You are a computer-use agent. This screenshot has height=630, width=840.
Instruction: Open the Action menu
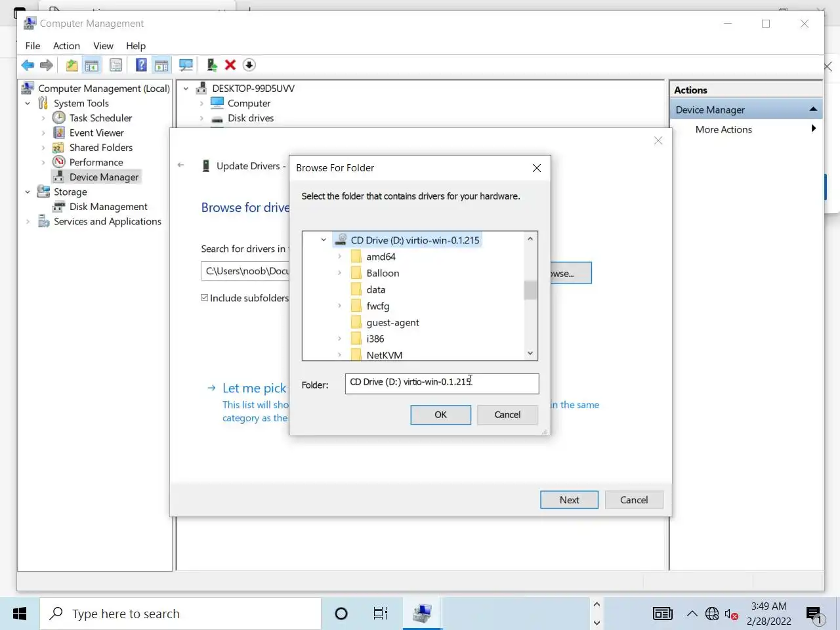(66, 46)
